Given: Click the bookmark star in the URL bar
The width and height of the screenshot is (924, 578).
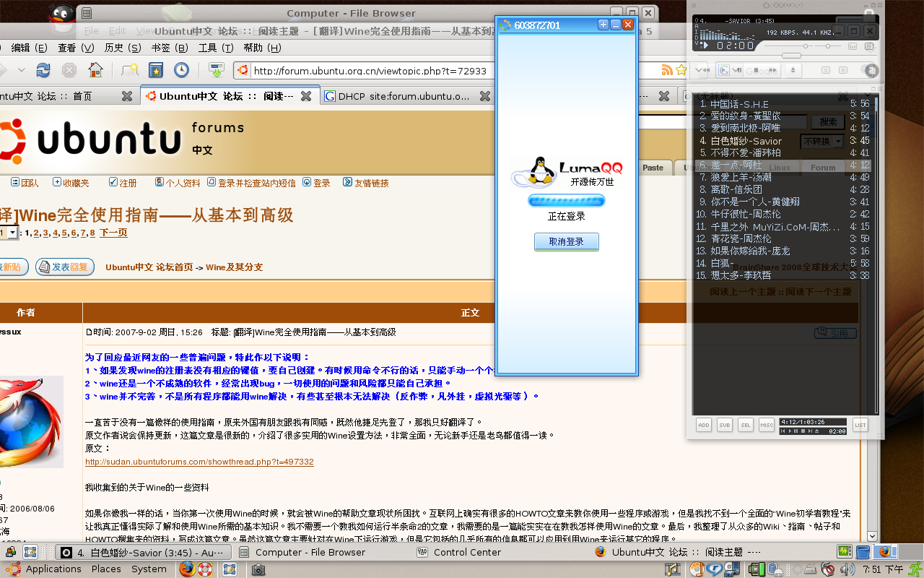Looking at the screenshot, I should (681, 70).
